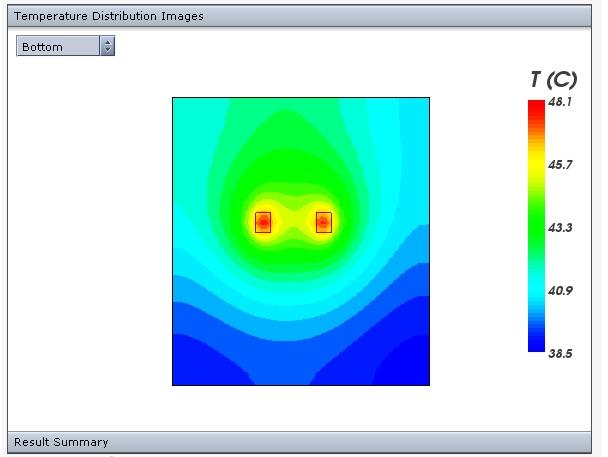Click the 48.1 maximum temperature label

pos(560,102)
